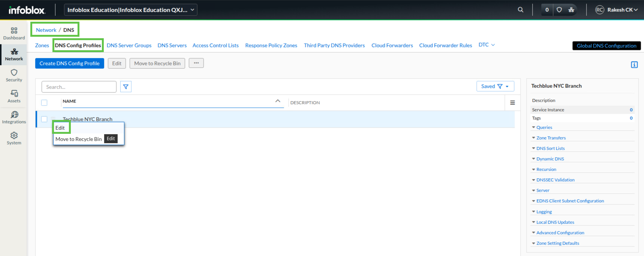Click the Infoblox logo
644x256 pixels.
(27, 10)
